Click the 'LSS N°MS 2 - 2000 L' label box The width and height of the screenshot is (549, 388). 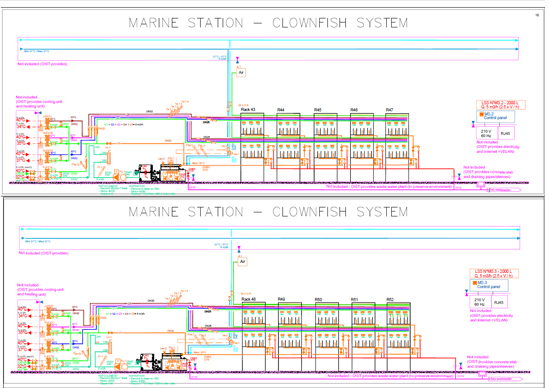(501, 105)
